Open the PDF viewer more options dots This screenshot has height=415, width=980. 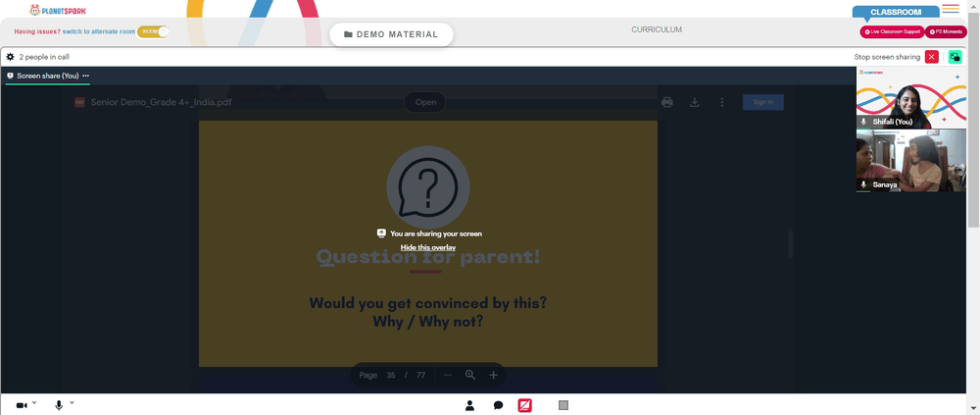[x=722, y=102]
